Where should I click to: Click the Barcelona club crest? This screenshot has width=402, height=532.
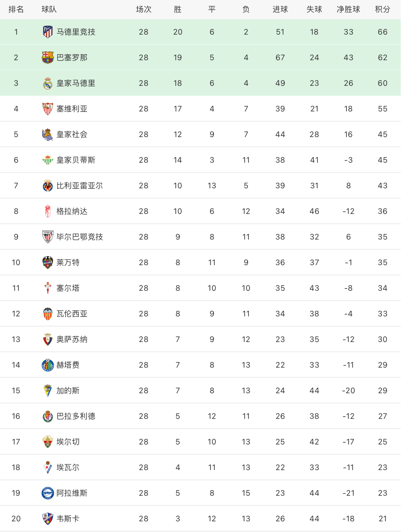48,57
